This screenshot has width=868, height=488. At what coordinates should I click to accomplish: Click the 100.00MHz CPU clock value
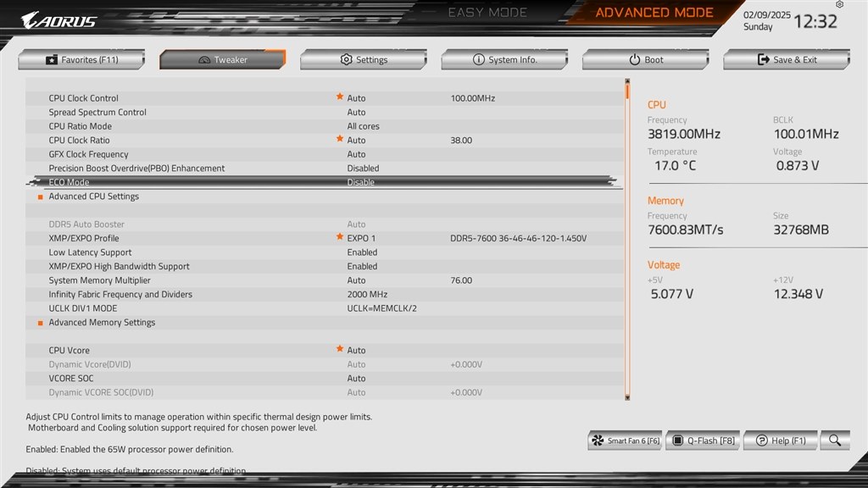(x=473, y=98)
